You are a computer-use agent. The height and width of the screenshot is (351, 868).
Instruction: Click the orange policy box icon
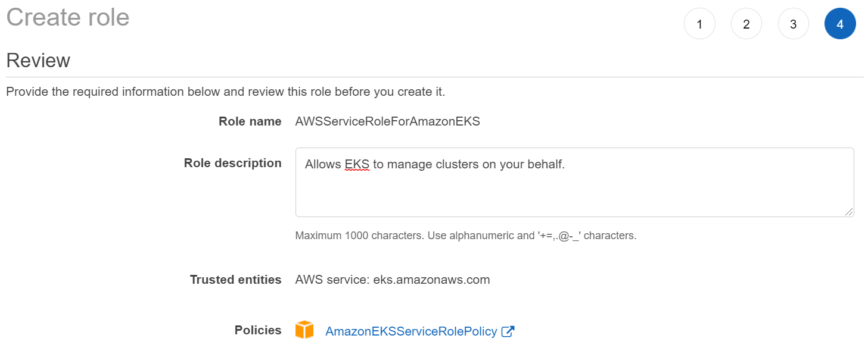(x=304, y=330)
